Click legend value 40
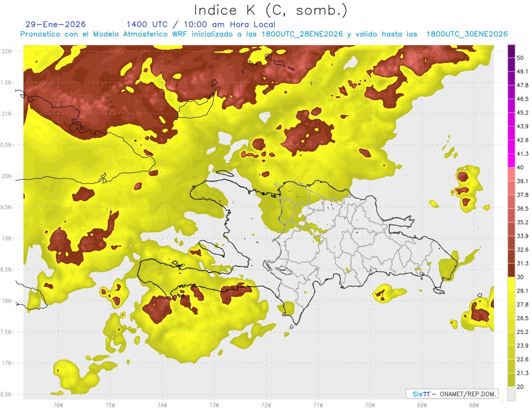 click(520, 168)
